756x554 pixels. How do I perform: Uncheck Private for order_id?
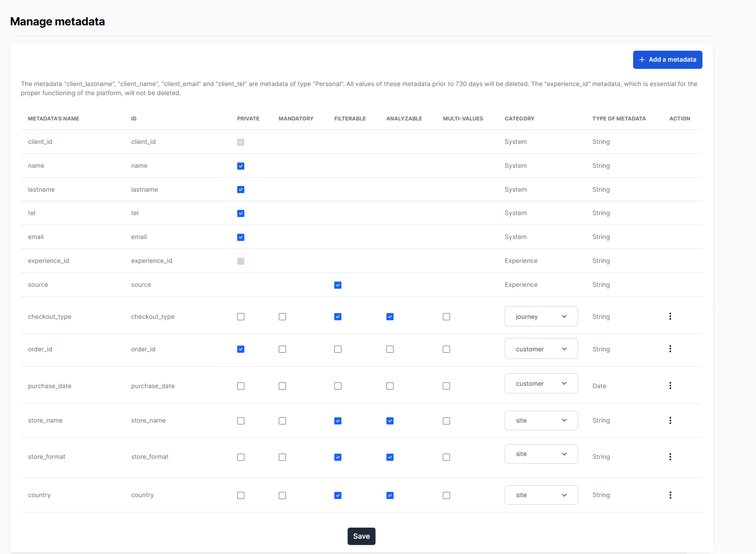[241, 349]
